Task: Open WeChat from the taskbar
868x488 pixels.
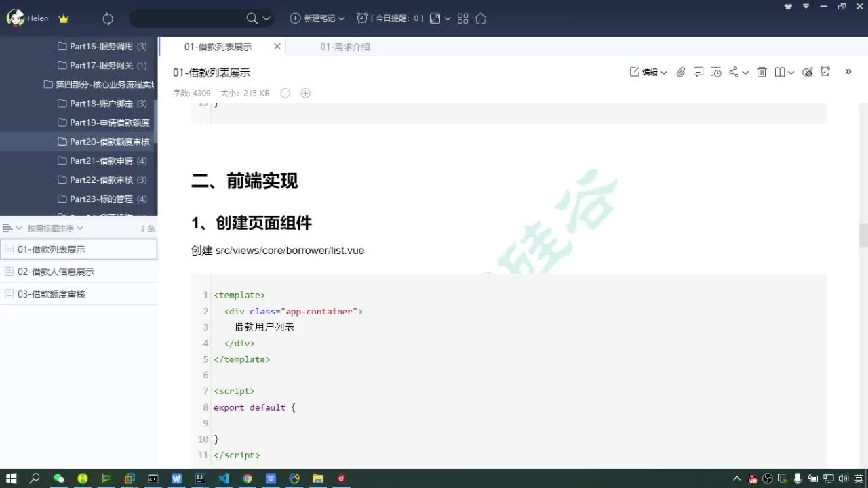Action: [59, 479]
